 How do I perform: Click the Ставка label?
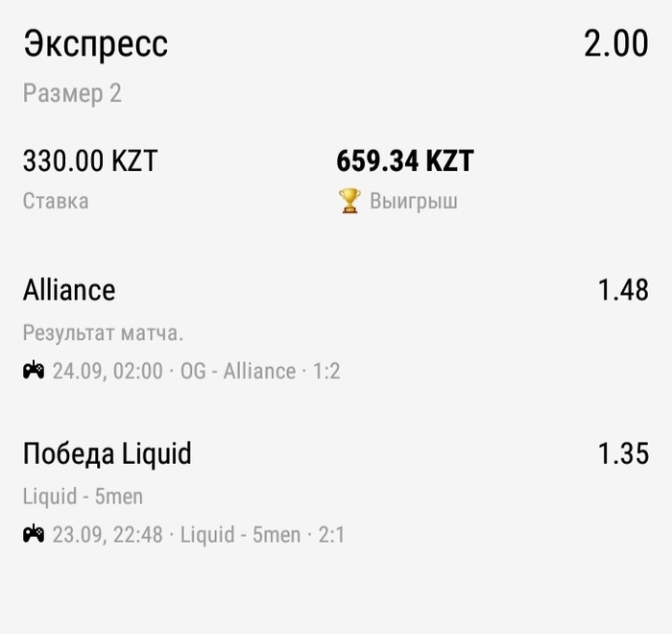(x=56, y=201)
